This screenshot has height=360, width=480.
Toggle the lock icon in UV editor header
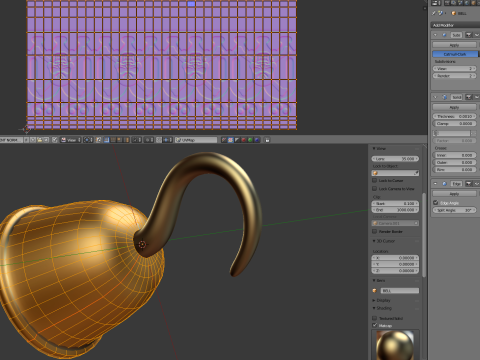click(x=267, y=140)
